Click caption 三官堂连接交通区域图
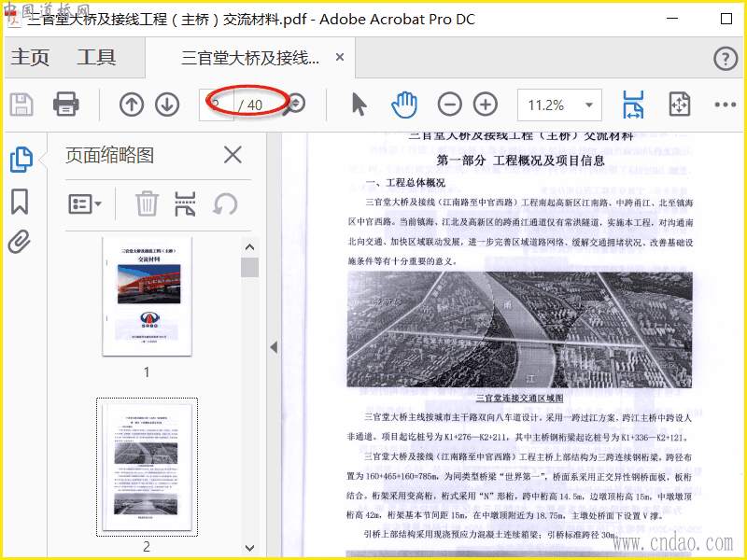Viewport: 747px width, 560px height. [520, 399]
